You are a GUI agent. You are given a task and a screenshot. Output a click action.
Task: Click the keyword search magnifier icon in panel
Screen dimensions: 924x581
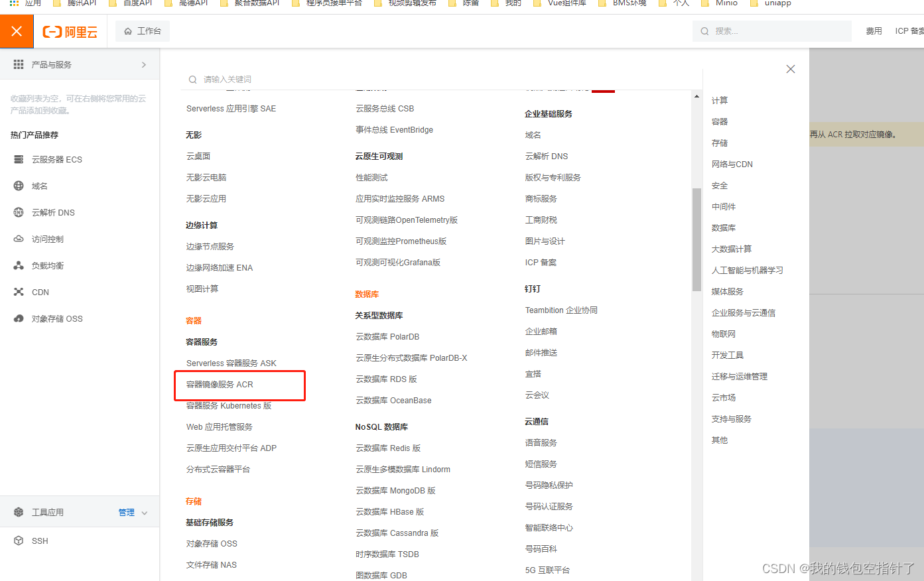point(192,80)
